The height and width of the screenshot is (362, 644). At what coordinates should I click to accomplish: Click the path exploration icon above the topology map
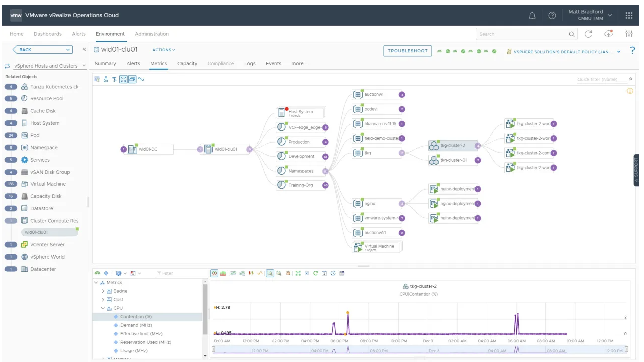click(141, 79)
